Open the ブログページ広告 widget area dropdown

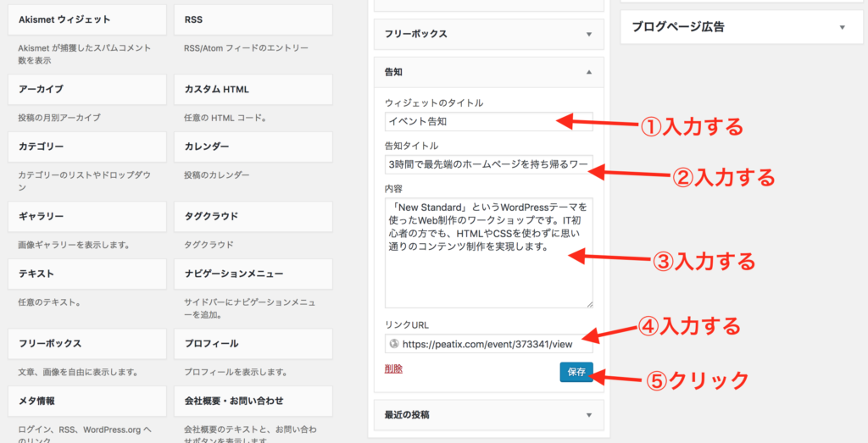tap(842, 27)
